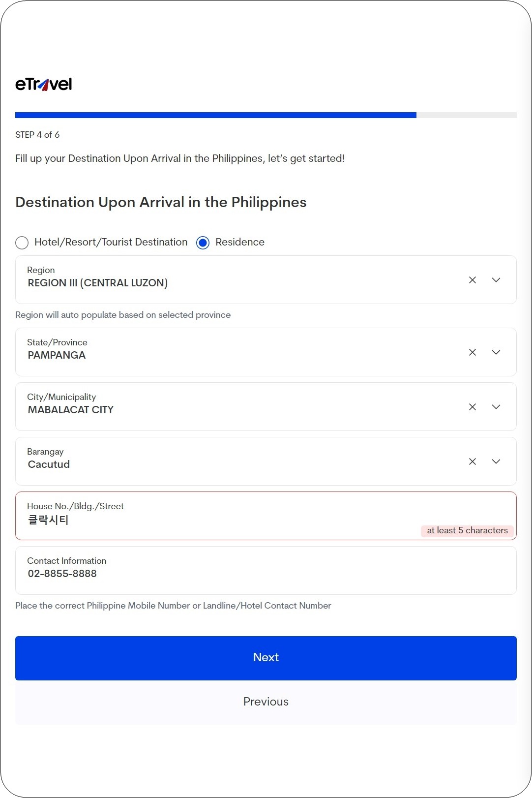The height and width of the screenshot is (798, 532).
Task: Clear the Barangay Cacutud selection
Action: tap(473, 461)
